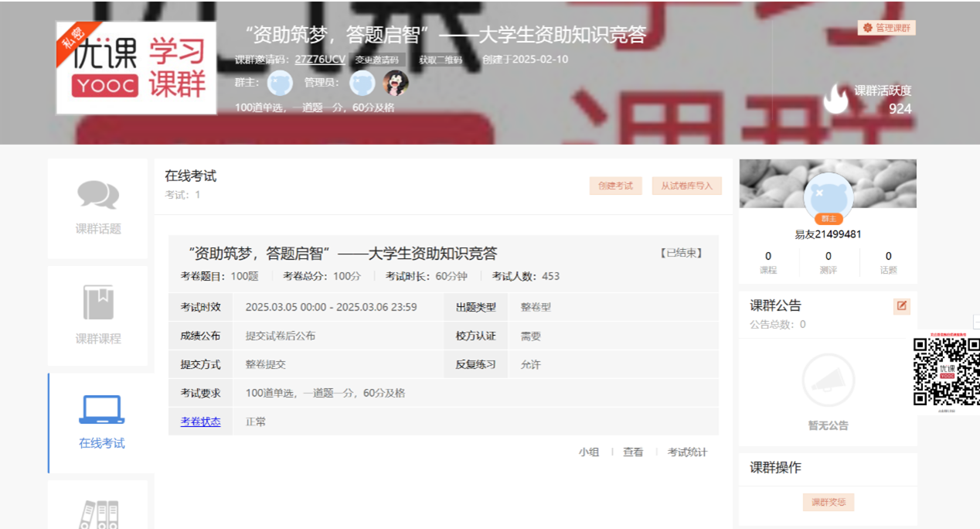Click the 创建考试 button
980x529 pixels.
pos(615,186)
